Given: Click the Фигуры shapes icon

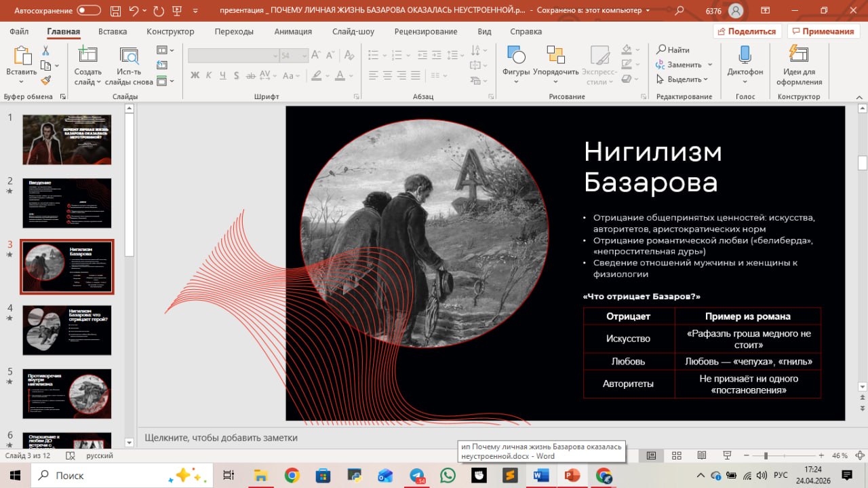Looking at the screenshot, I should [515, 56].
